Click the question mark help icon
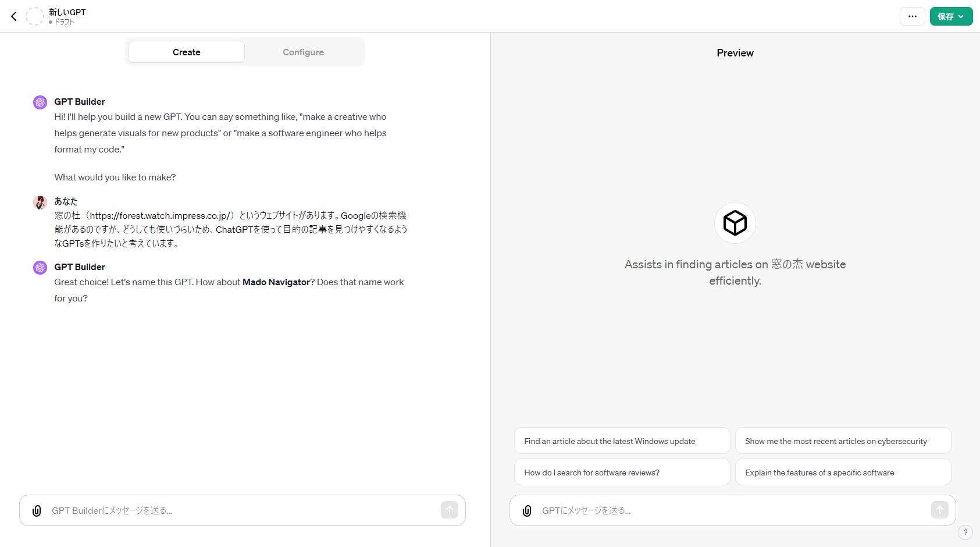The image size is (980, 547). click(x=965, y=532)
